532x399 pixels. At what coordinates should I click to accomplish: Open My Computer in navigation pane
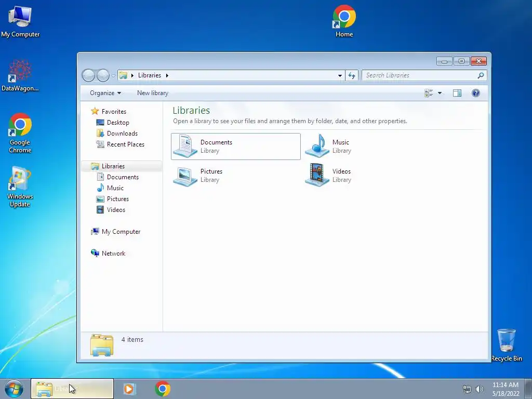pos(121,231)
